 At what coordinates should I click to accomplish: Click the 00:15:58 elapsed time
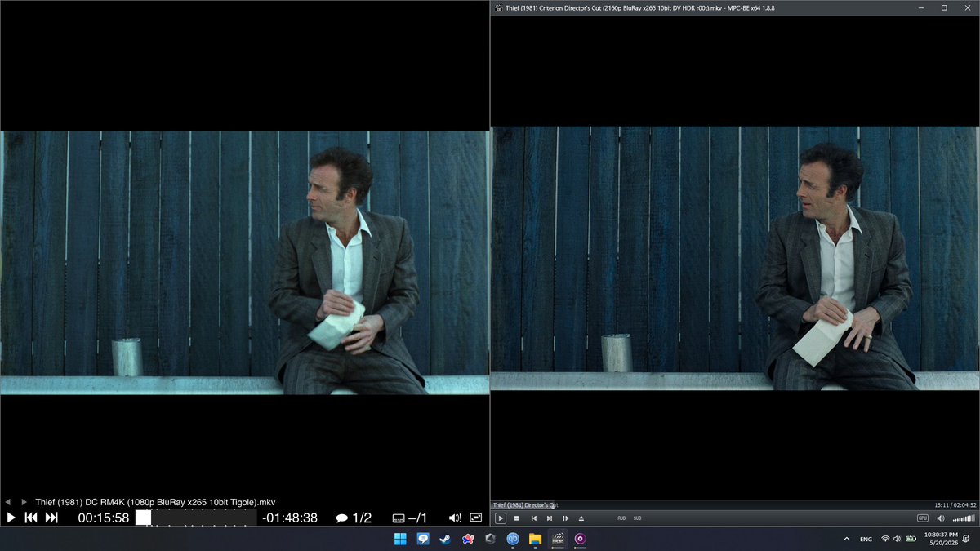[104, 518]
